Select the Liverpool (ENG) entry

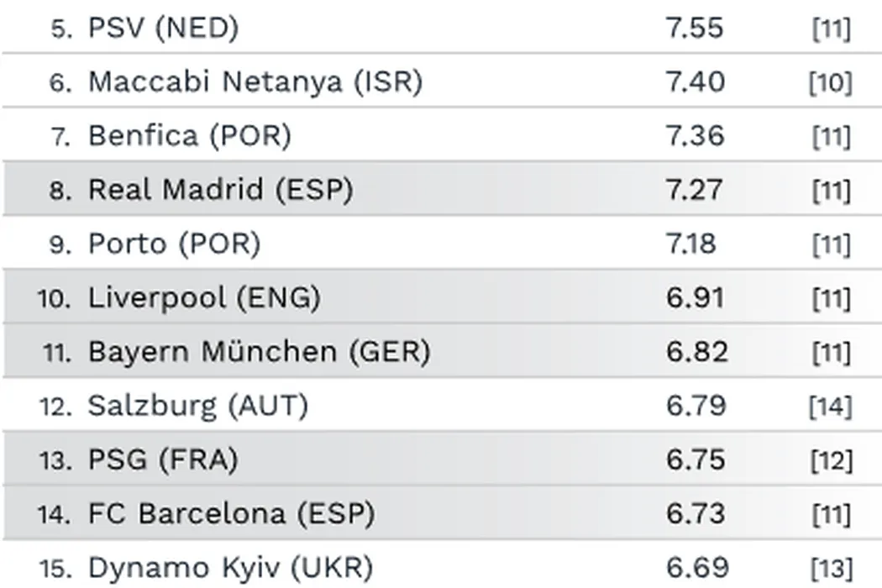point(204,297)
